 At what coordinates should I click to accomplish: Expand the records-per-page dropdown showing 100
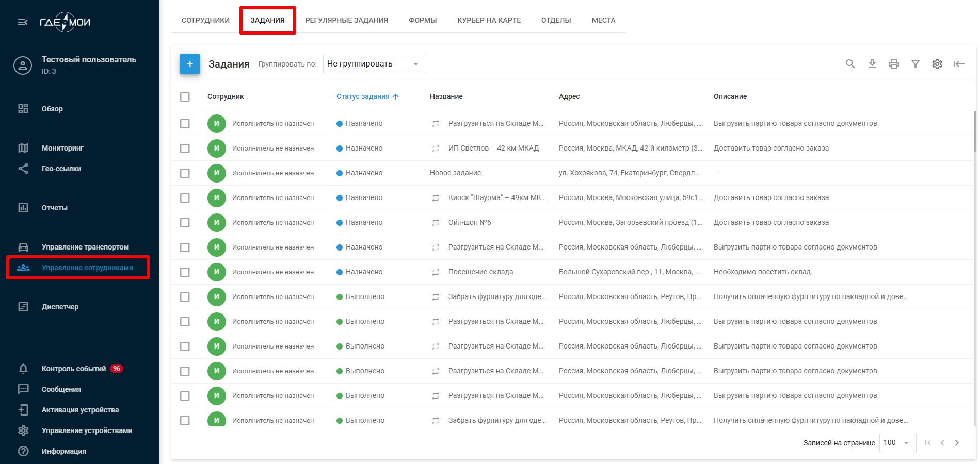pyautogui.click(x=896, y=443)
